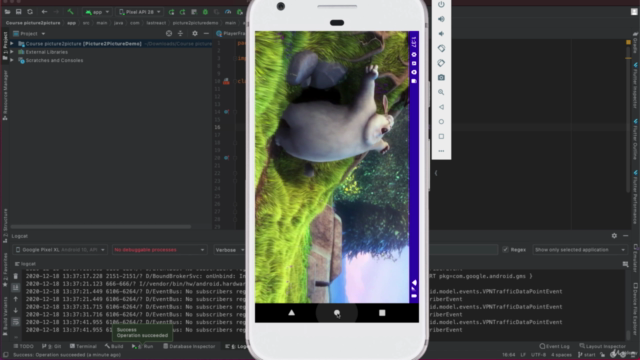Open Project panel settings gear
This screenshot has height=360, width=640.
(195, 33)
